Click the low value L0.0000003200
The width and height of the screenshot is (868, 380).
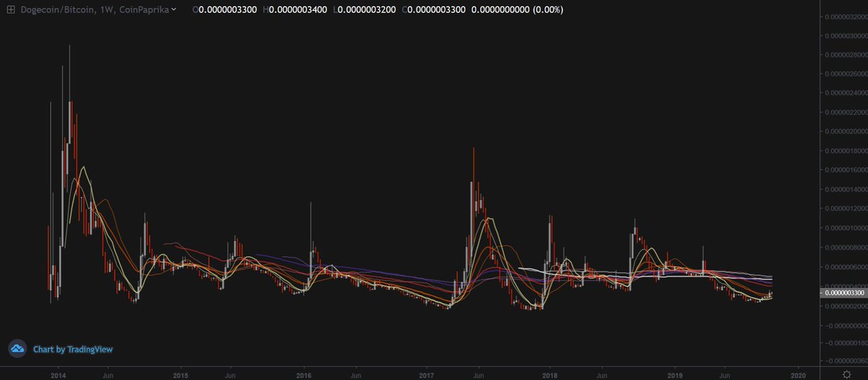(365, 11)
